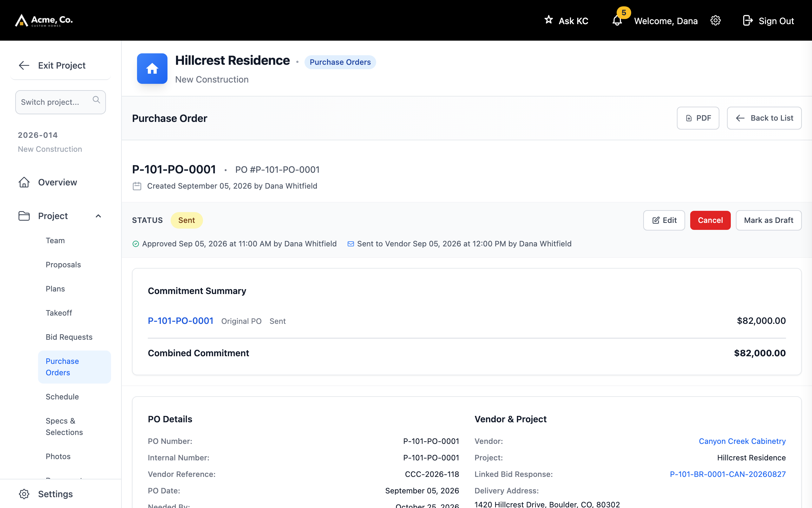Edit the purchase order
The height and width of the screenshot is (508, 812).
(664, 220)
